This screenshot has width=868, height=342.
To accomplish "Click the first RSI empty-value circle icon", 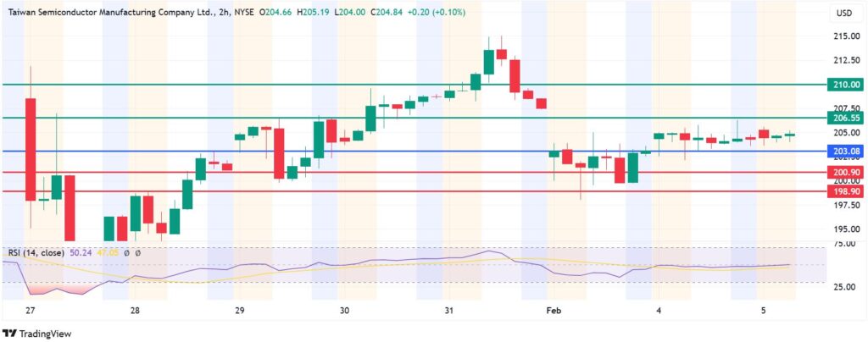I will [126, 252].
